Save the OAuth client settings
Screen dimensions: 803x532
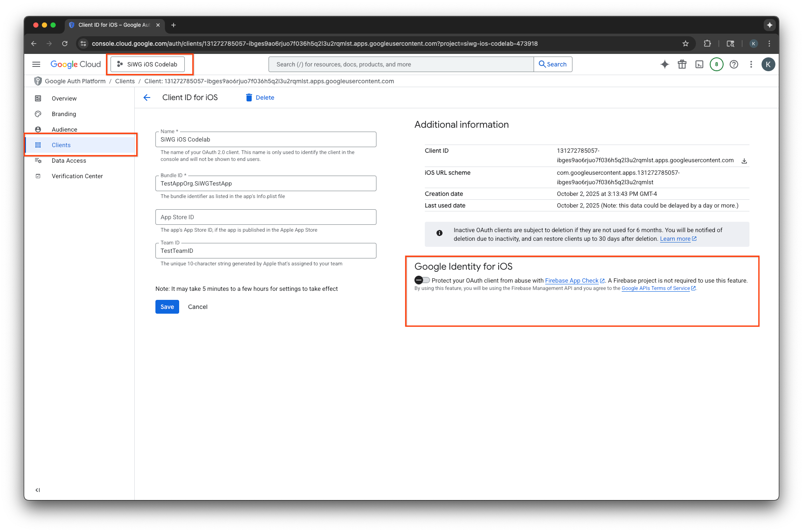(x=167, y=307)
